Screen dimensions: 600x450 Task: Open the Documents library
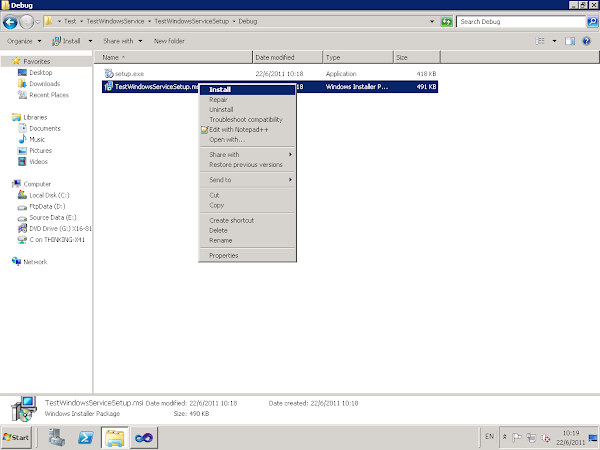pos(45,128)
